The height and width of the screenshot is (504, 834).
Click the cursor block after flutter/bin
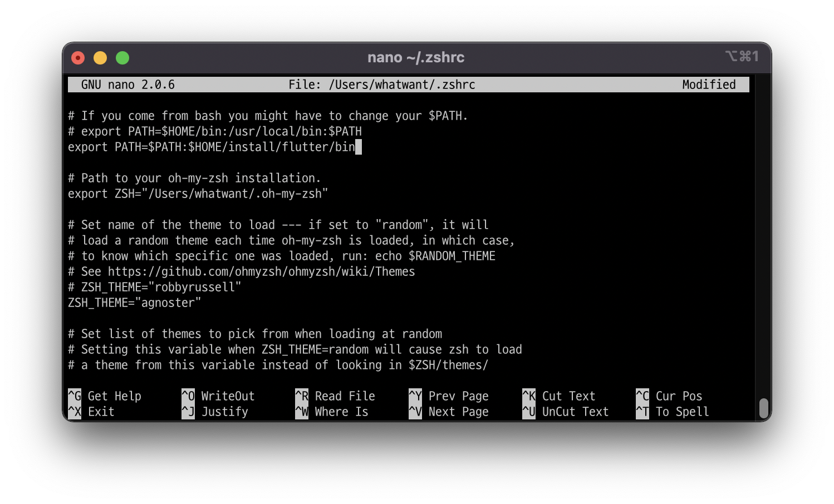359,147
